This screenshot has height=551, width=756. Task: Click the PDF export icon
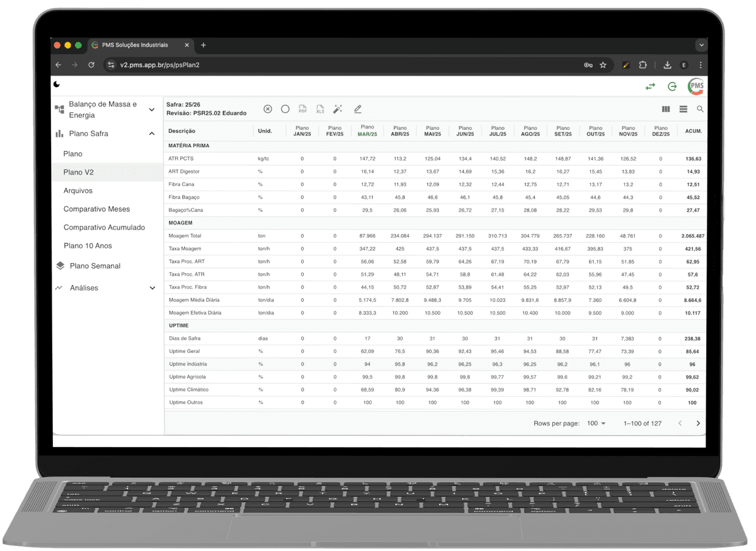tap(302, 109)
